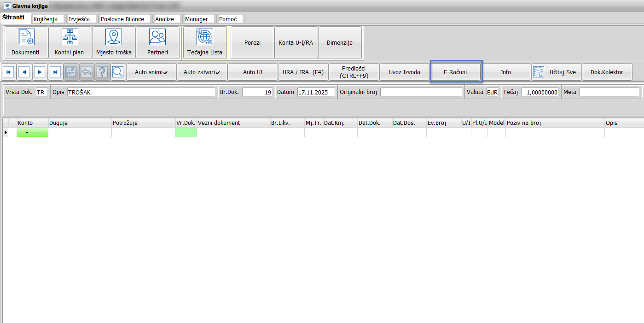Click the Učitaj Sve button
Viewport: 644px width, 323px height.
[556, 72]
